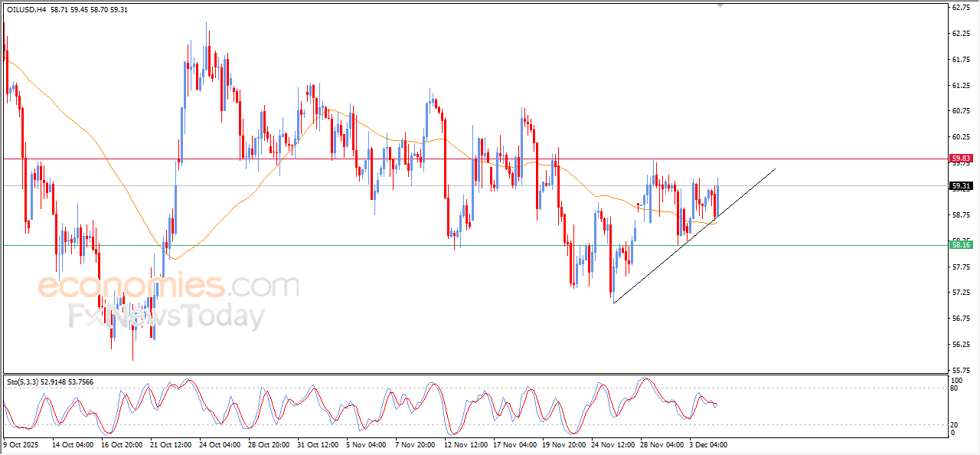The height and width of the screenshot is (455, 980).
Task: Click the 5 Nov 04:00 time label
Action: pyautogui.click(x=367, y=444)
